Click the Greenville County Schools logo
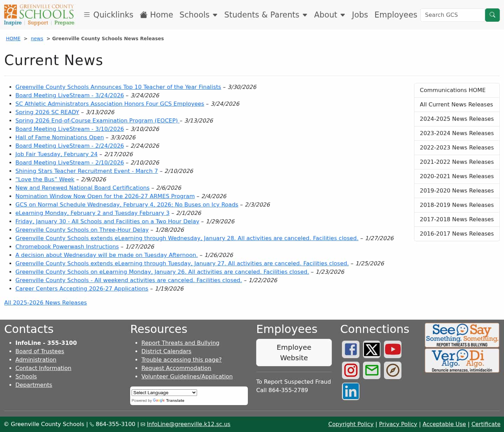The height and width of the screenshot is (432, 504). pyautogui.click(x=38, y=15)
